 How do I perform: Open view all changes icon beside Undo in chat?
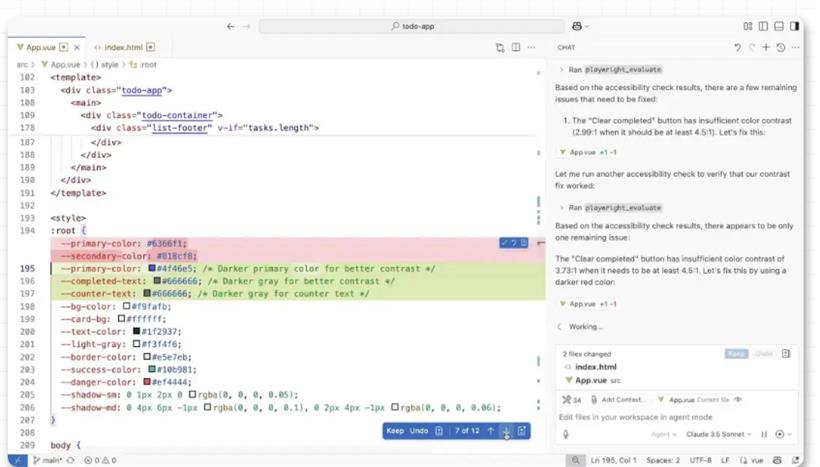786,354
